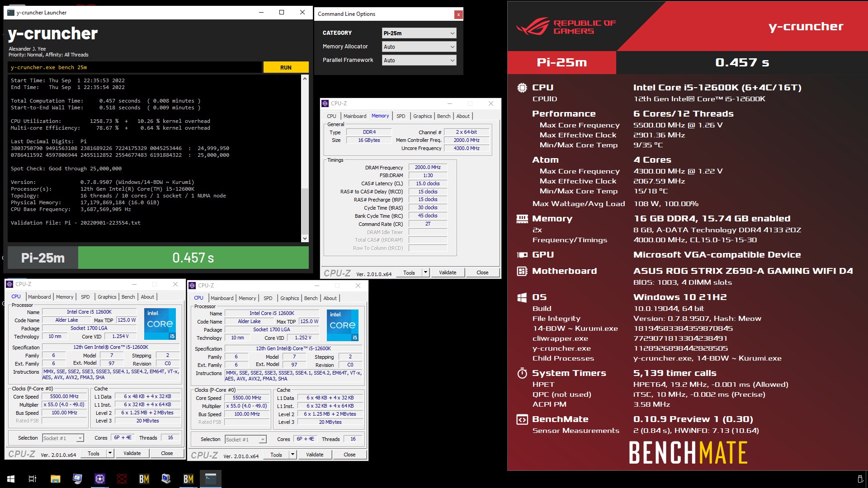Click the DRAM Frequency value 2000.0 MHz

428,167
